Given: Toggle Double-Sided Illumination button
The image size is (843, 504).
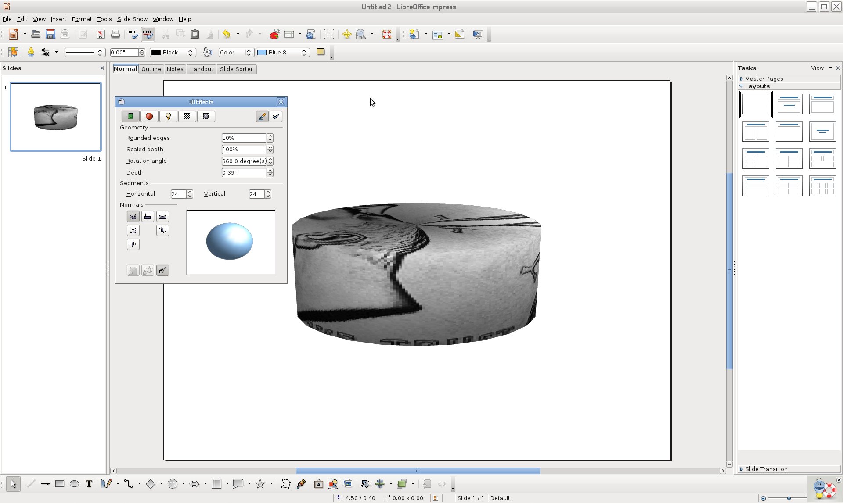Looking at the screenshot, I should (x=162, y=230).
